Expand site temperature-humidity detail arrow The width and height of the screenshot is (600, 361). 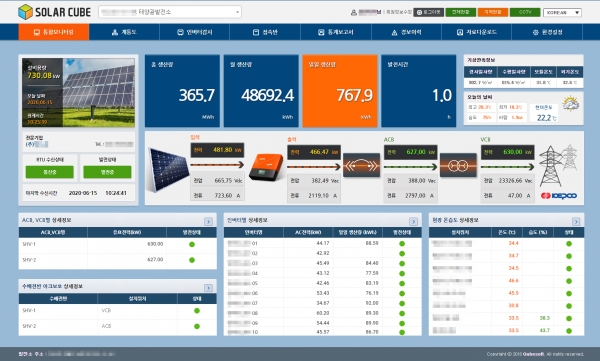[576, 221]
